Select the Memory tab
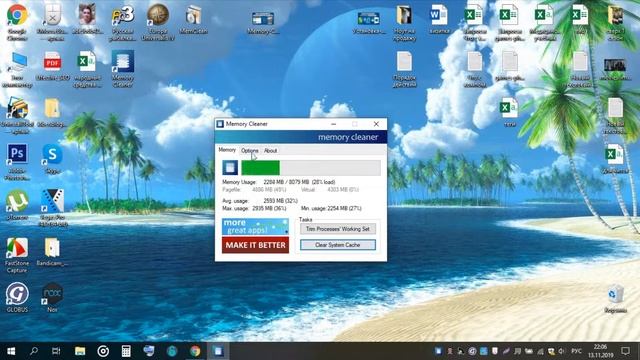Image resolution: width=640 pixels, height=360 pixels. (227, 150)
